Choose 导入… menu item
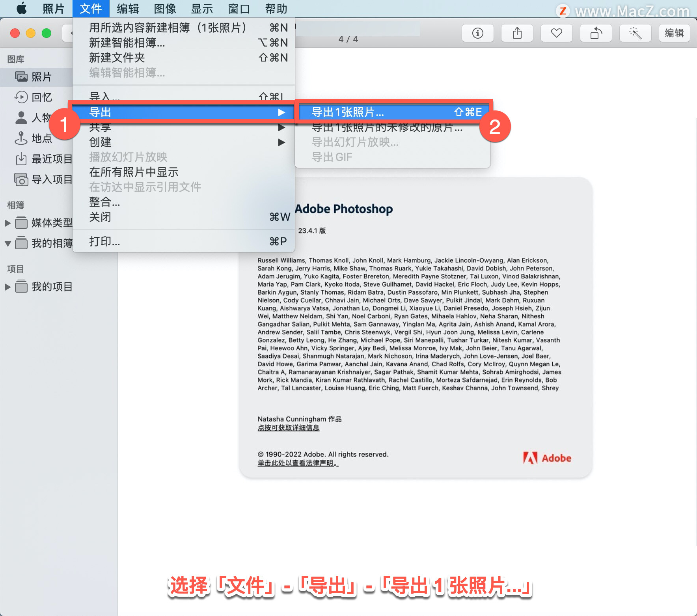The width and height of the screenshot is (697, 616). pos(184,96)
